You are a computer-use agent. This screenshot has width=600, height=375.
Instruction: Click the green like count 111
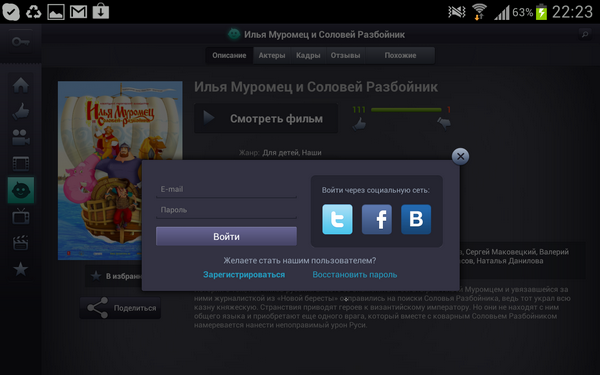coord(359,110)
